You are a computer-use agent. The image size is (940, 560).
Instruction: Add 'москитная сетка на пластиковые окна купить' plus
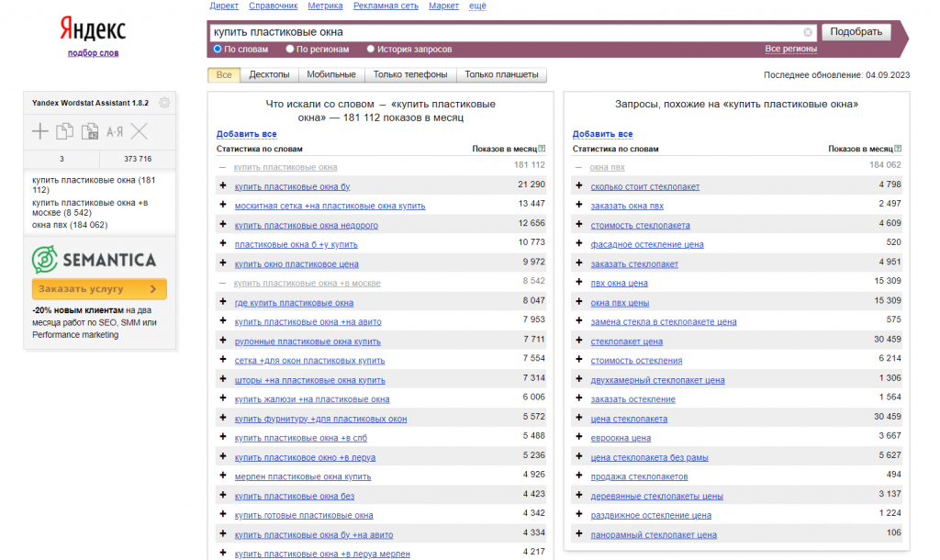click(x=223, y=205)
